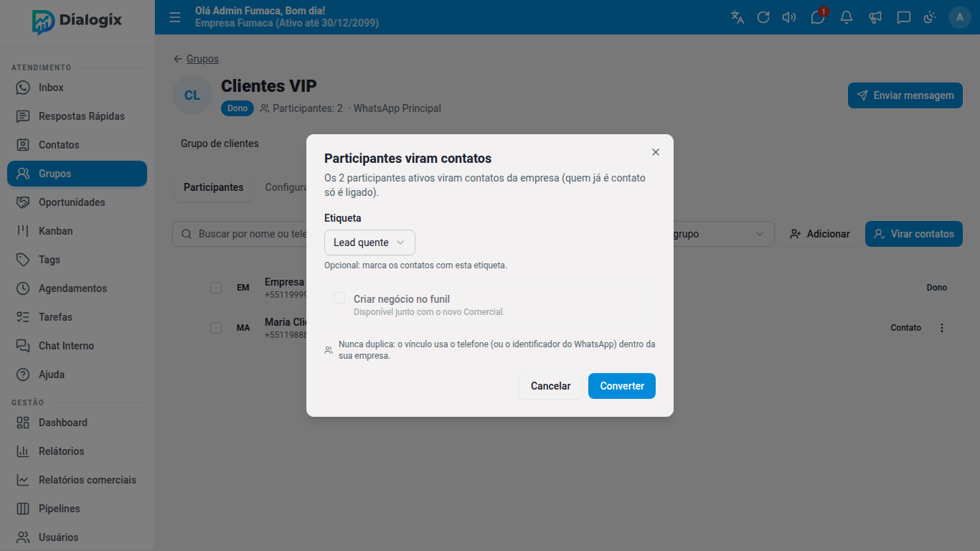The image size is (980, 551).
Task: Open Tarefas in the sidebar
Action: pyautogui.click(x=77, y=317)
